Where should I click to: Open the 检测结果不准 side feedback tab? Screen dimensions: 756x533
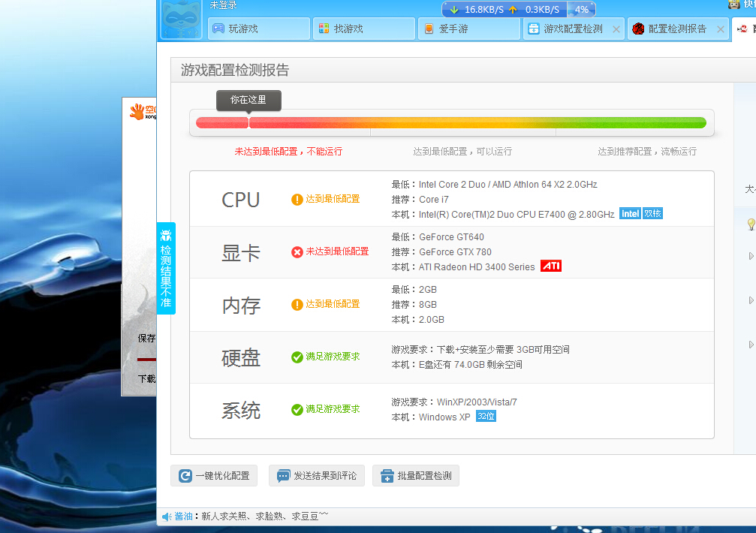pos(166,269)
